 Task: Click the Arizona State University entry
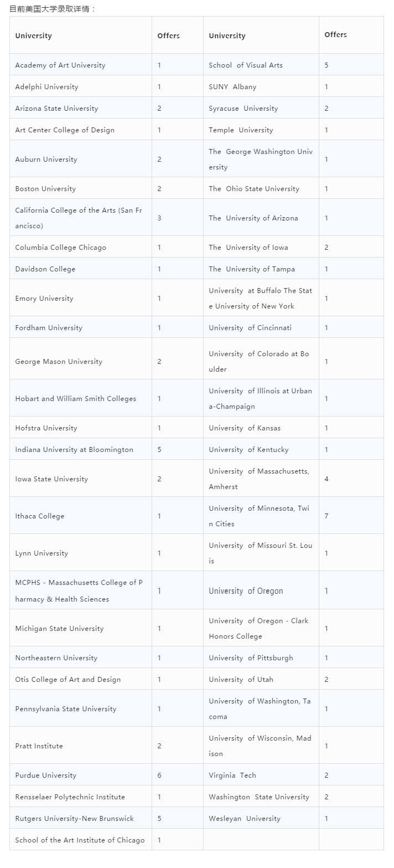(x=81, y=108)
